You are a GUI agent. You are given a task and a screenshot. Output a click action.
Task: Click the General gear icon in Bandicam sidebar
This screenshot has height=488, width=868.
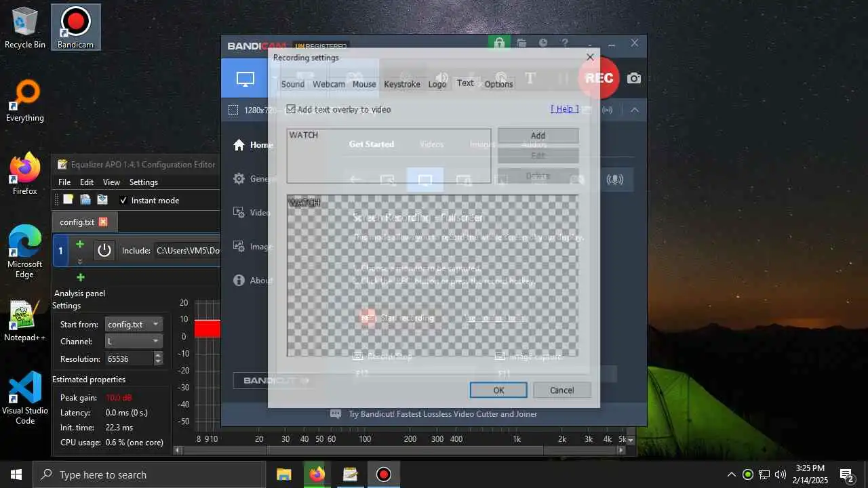(239, 179)
